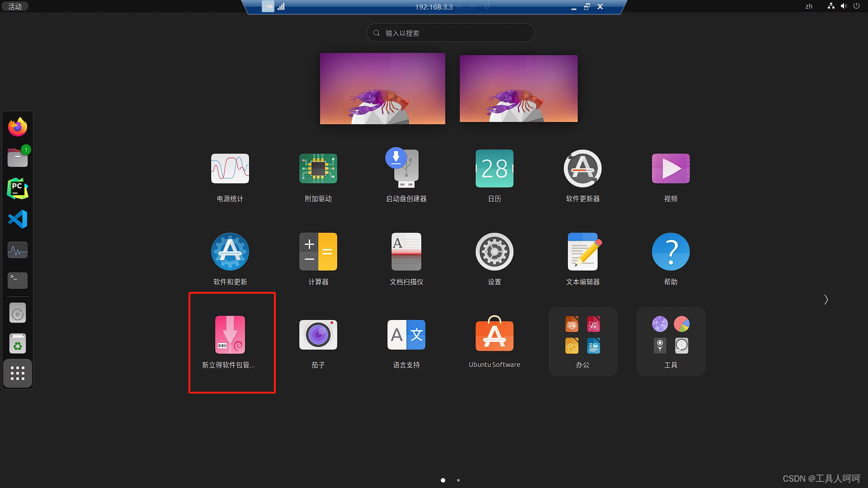Image resolution: width=868 pixels, height=488 pixels.
Task: Open the Power Statistics (电源统计) app
Action: 230,169
